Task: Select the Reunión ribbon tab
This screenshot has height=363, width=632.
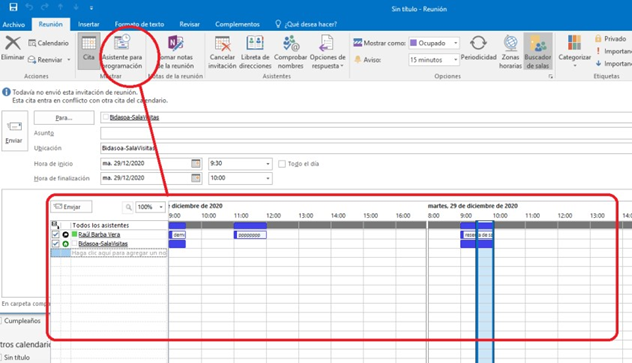Action: coord(50,24)
